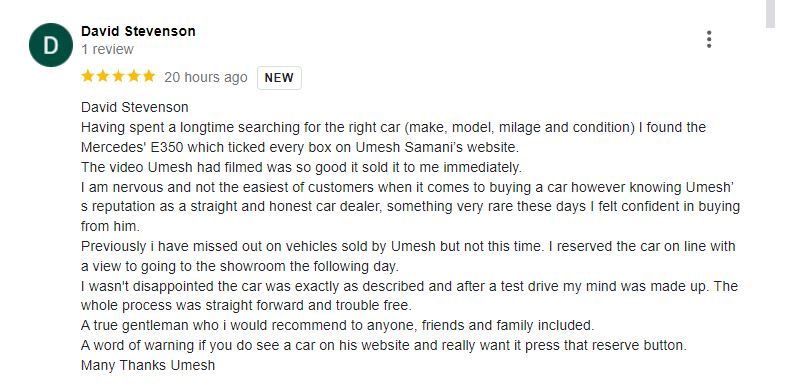Click the sentence mentioning the Mercedes' E350

(300, 148)
